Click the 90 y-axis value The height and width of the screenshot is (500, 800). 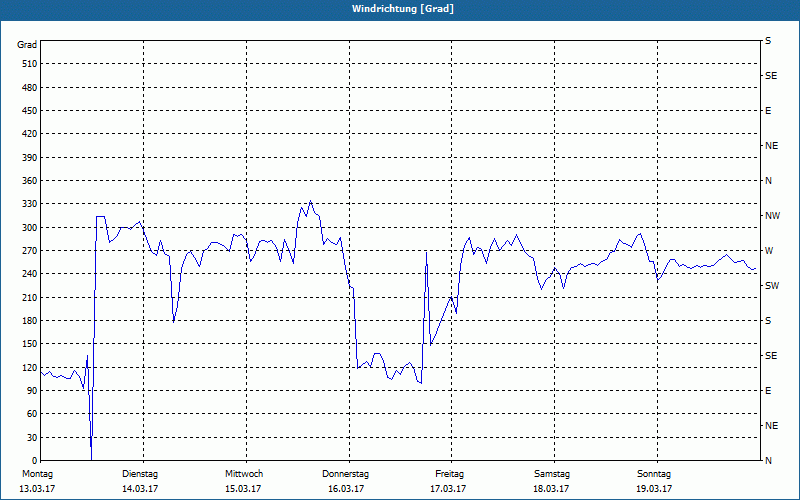coord(32,391)
